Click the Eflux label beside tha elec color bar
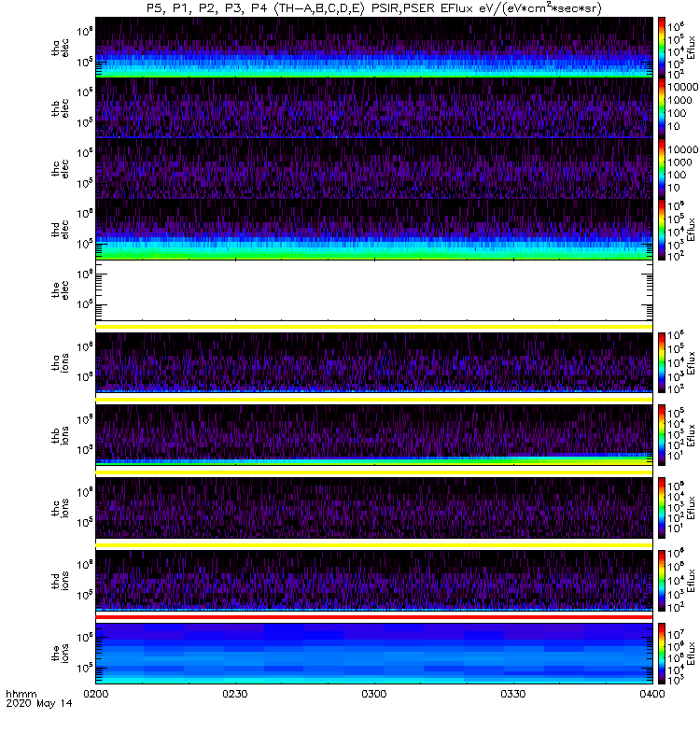Viewport: 700px width, 747px height. pos(692,48)
